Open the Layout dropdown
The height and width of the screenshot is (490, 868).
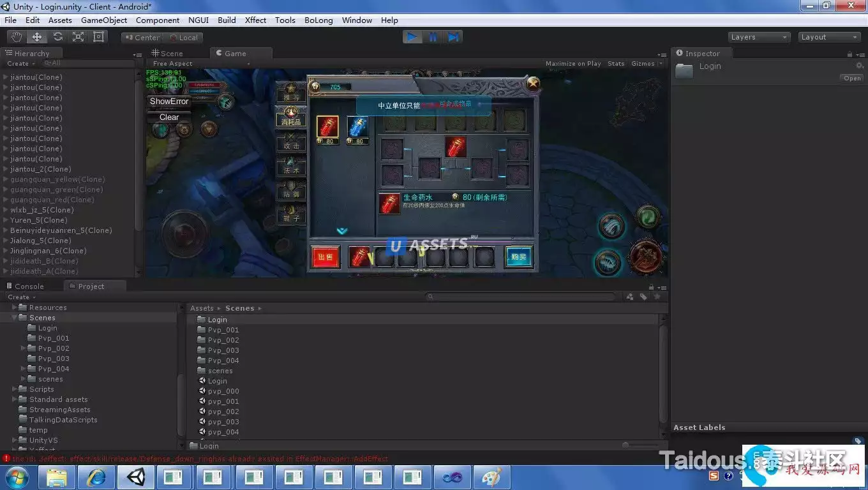click(830, 37)
